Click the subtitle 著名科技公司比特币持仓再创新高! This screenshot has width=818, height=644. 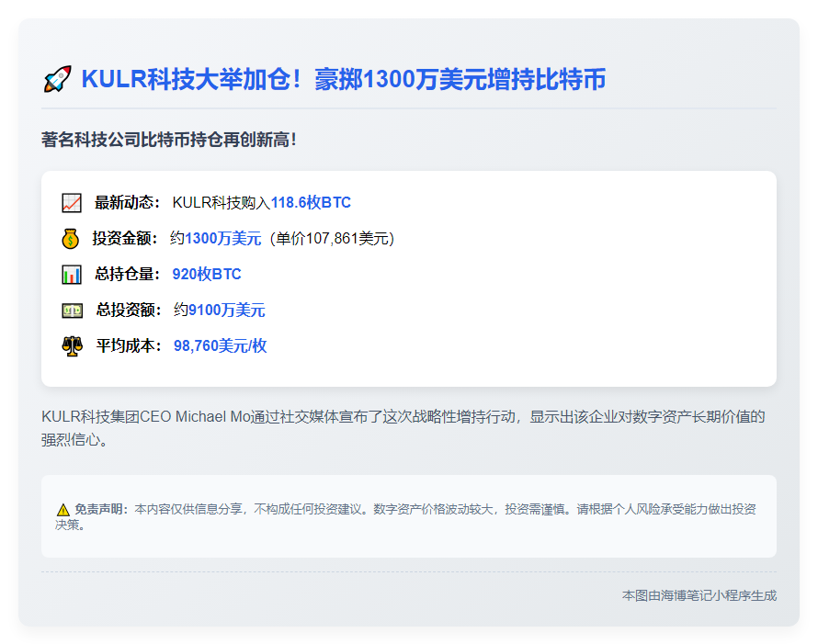[x=169, y=140]
